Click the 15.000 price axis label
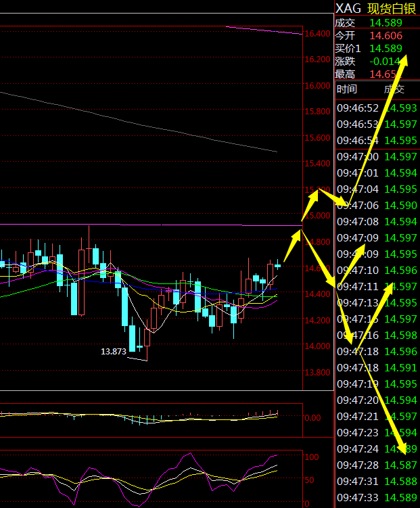This screenshot has width=420, height=508. click(317, 216)
